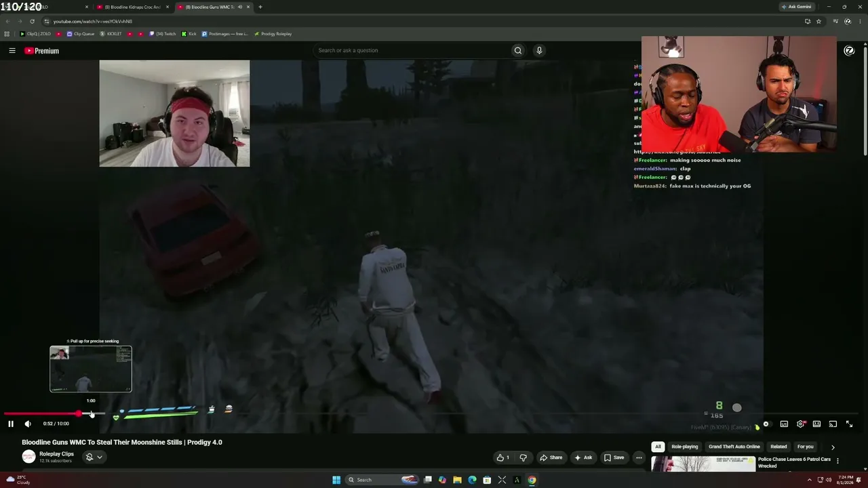Mute the playing tab's audio icon
Image resolution: width=868 pixels, height=488 pixels.
click(239, 7)
